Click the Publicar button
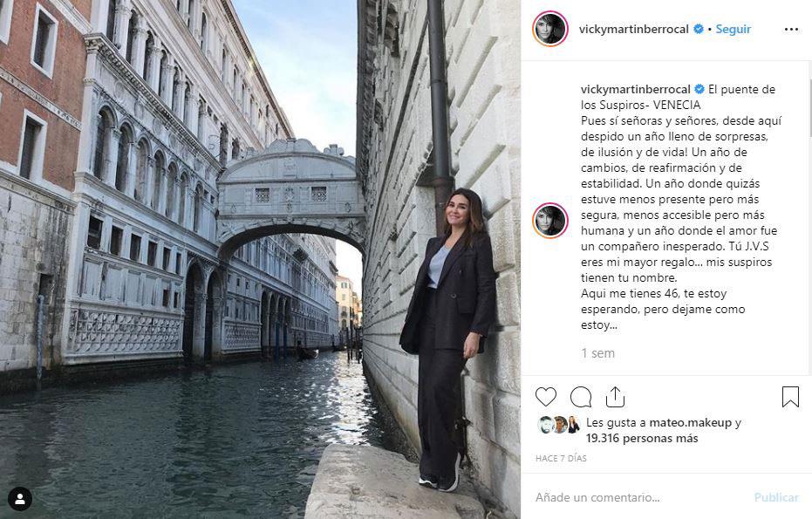Image resolution: width=812 pixels, height=519 pixels. point(776,497)
